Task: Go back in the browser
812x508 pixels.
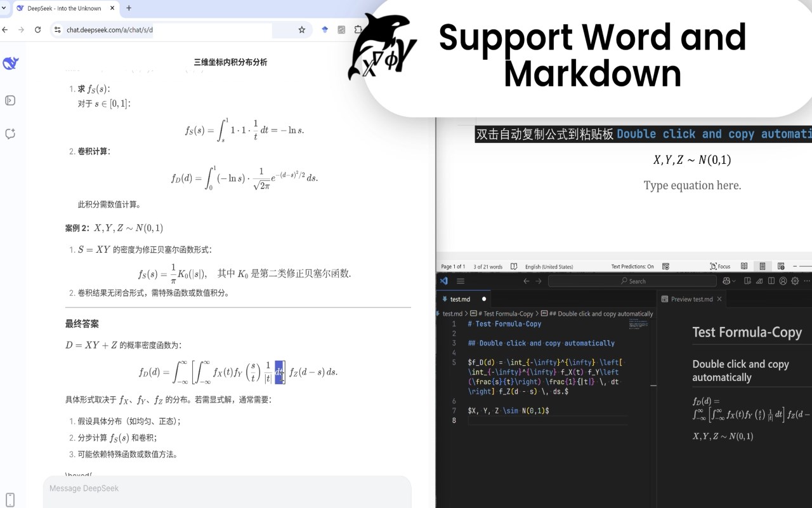Action: pyautogui.click(x=6, y=30)
